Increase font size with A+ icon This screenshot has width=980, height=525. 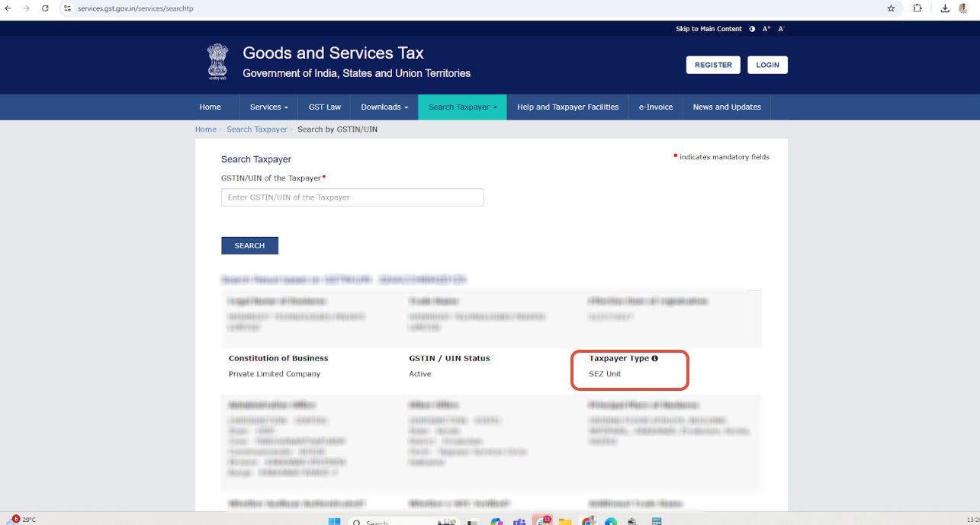click(x=766, y=29)
